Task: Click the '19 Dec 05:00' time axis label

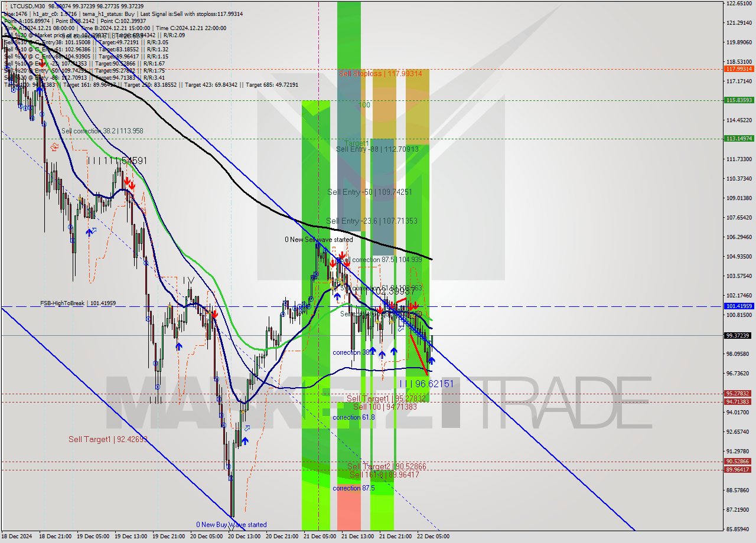Action: pyautogui.click(x=92, y=537)
